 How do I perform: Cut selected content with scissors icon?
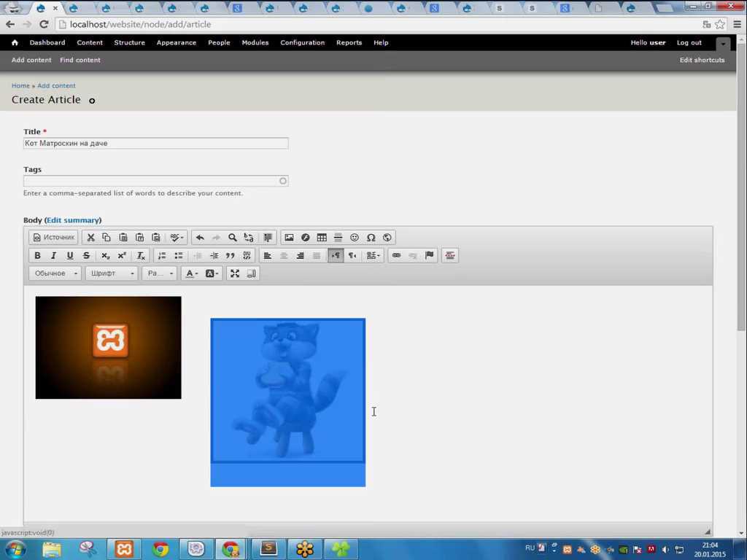[90, 237]
